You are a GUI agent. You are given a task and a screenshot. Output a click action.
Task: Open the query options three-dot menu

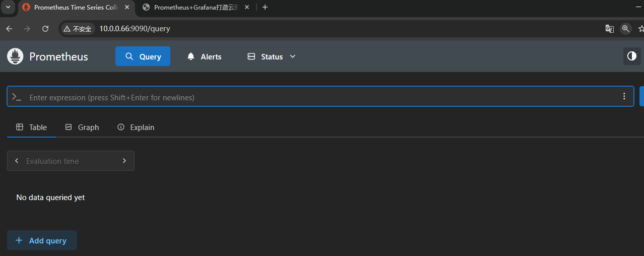(x=624, y=96)
